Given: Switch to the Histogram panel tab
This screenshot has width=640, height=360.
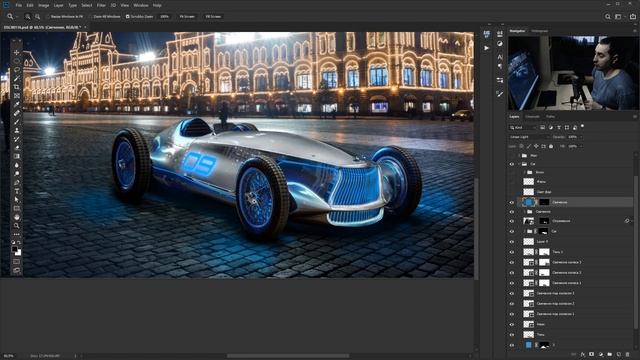Looking at the screenshot, I should tap(540, 31).
